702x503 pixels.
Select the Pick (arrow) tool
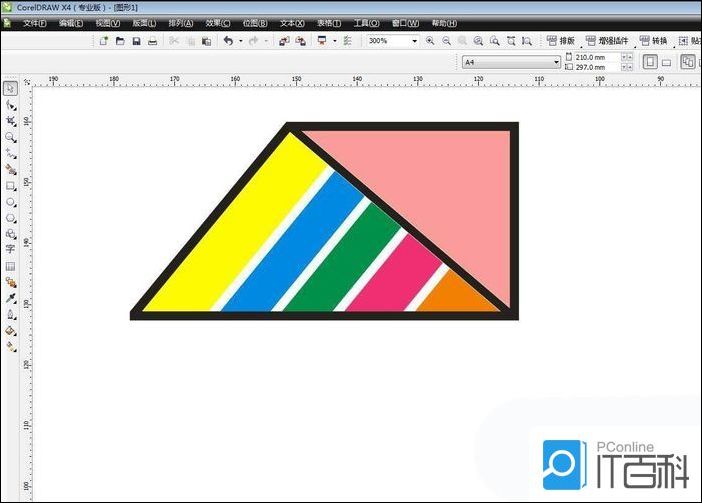click(x=11, y=88)
